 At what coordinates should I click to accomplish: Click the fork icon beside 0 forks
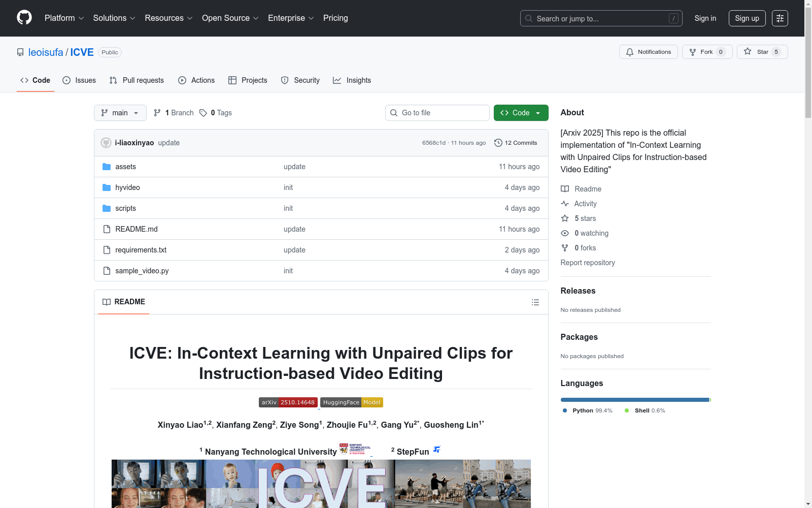coord(564,248)
